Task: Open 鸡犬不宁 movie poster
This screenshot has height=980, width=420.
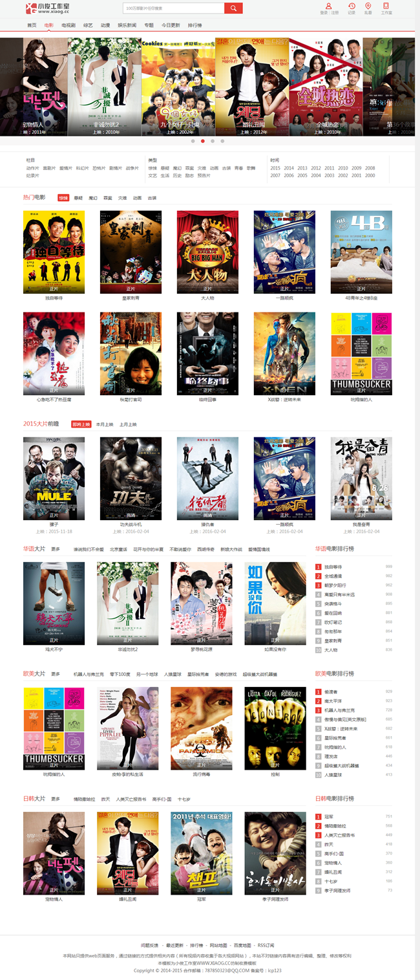Action: (54, 604)
